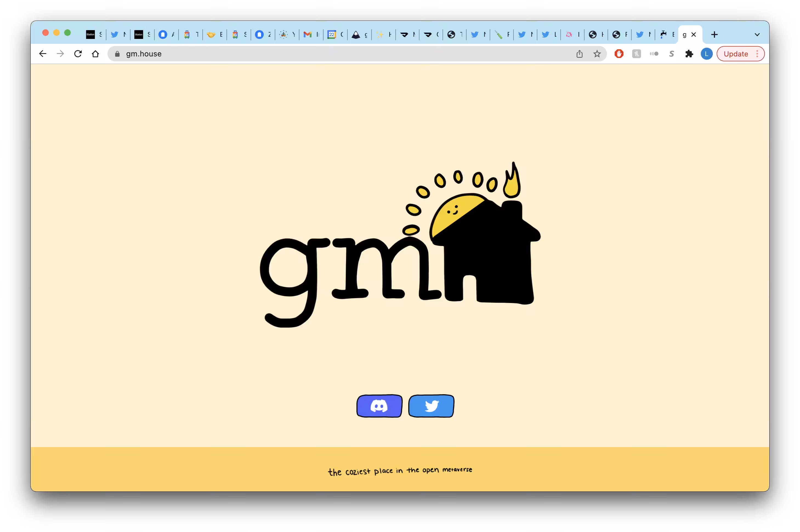This screenshot has height=532, width=800.
Task: Open the L profile avatar
Action: click(707, 54)
